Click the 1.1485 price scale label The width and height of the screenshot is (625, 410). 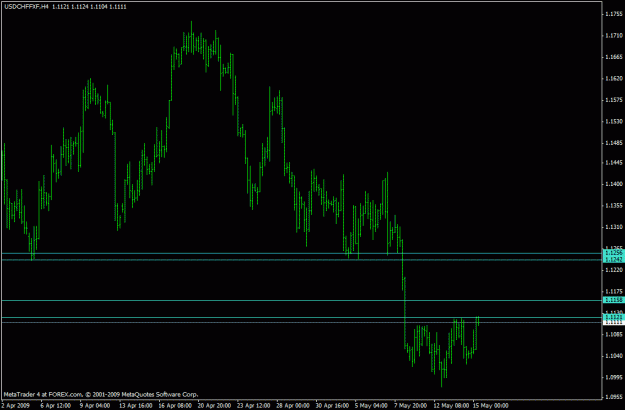[614, 143]
